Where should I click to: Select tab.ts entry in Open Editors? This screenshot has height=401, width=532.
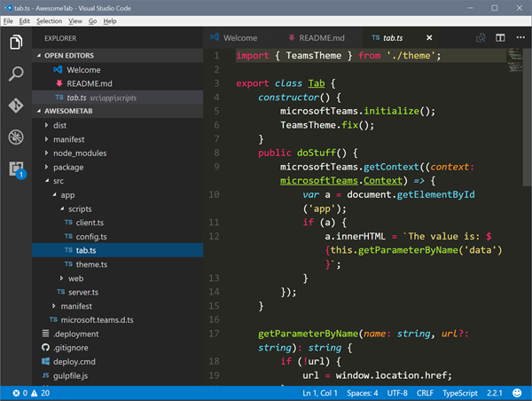pos(118,98)
